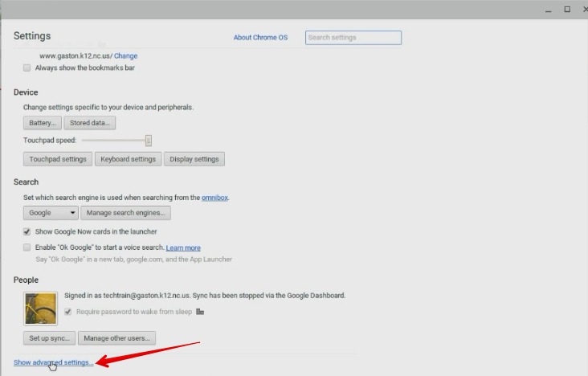Click Show advanced settings link

(54, 362)
